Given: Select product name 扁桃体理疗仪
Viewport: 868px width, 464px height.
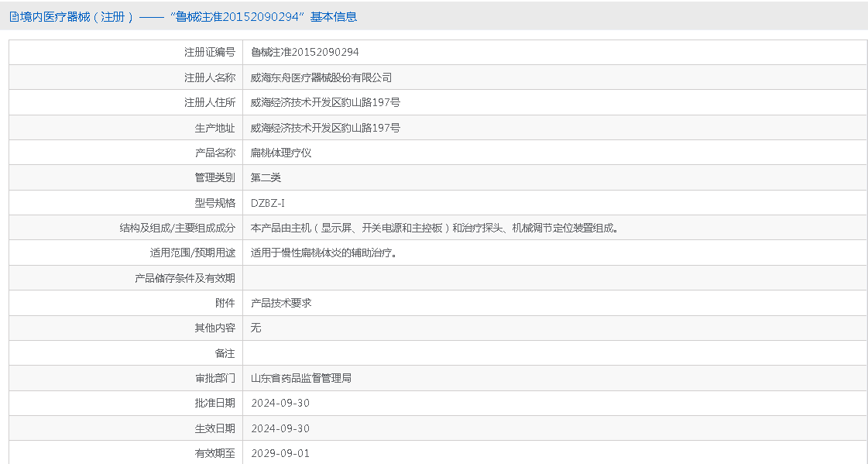Looking at the screenshot, I should 280,153.
